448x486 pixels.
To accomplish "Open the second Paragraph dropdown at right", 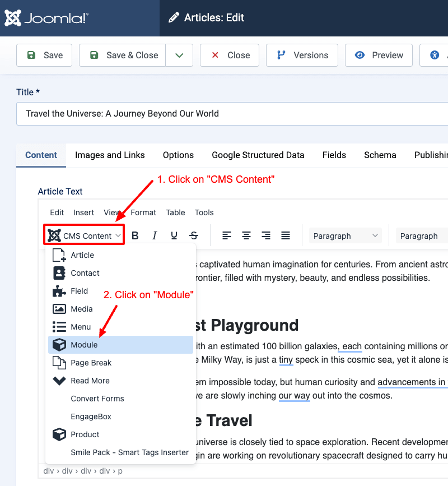I will click(x=422, y=236).
